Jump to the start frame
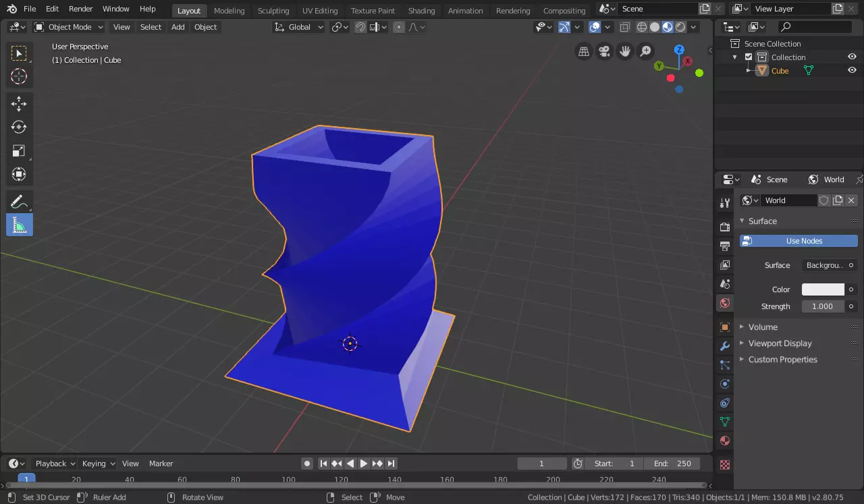This screenshot has height=504, width=864. (323, 464)
